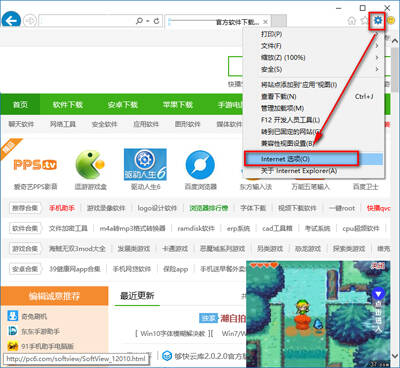Click the search magnifier in address bar
This screenshot has width=400, height=368.
click(x=140, y=21)
